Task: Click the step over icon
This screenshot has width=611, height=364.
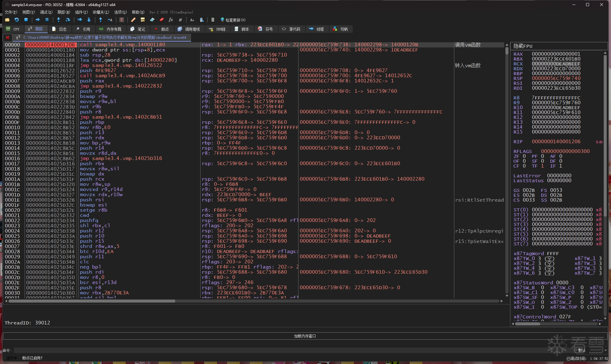Action: click(68, 20)
